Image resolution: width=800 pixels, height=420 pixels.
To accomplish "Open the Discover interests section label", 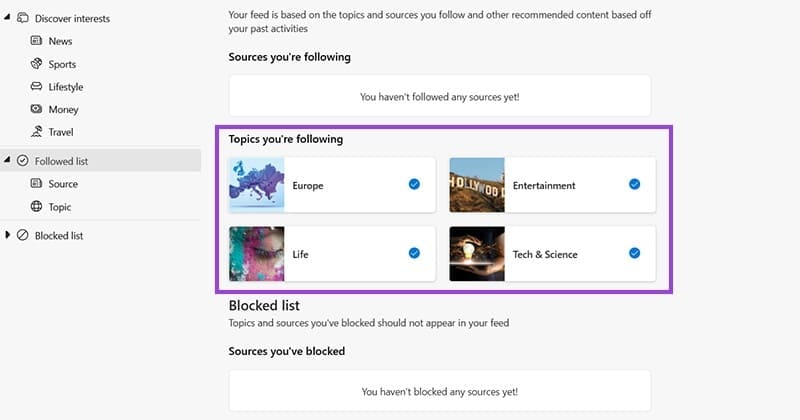I will (x=72, y=18).
